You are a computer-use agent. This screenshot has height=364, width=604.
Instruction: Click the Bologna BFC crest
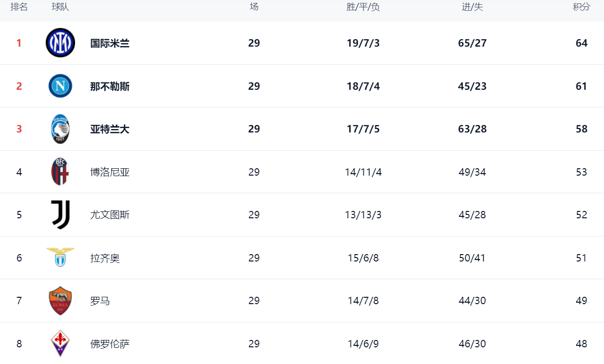[x=60, y=172]
